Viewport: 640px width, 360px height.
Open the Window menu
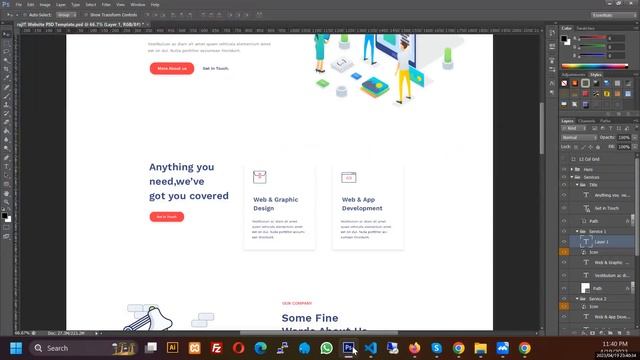pos(138,4)
